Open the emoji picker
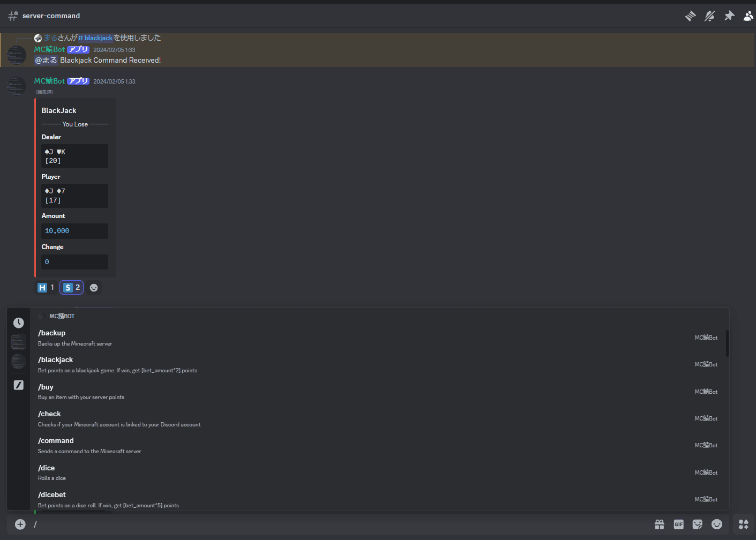Screen dimensions: 756x540 coord(717,524)
